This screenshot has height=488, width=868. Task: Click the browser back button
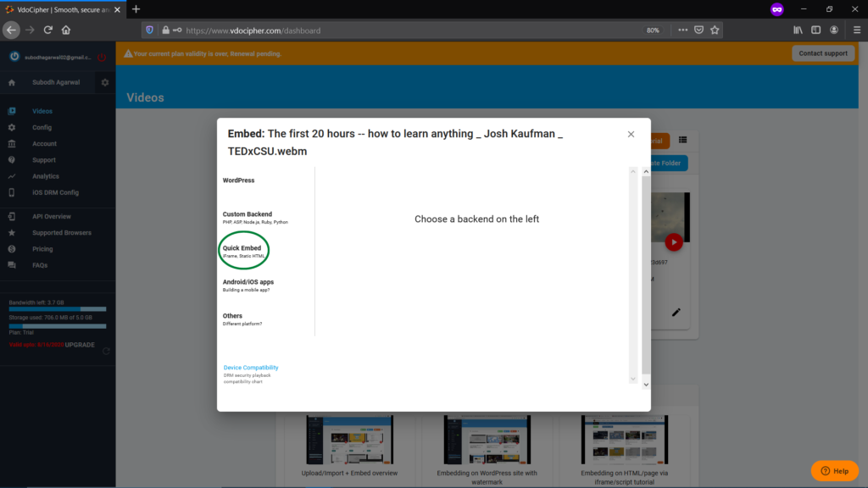coord(11,30)
